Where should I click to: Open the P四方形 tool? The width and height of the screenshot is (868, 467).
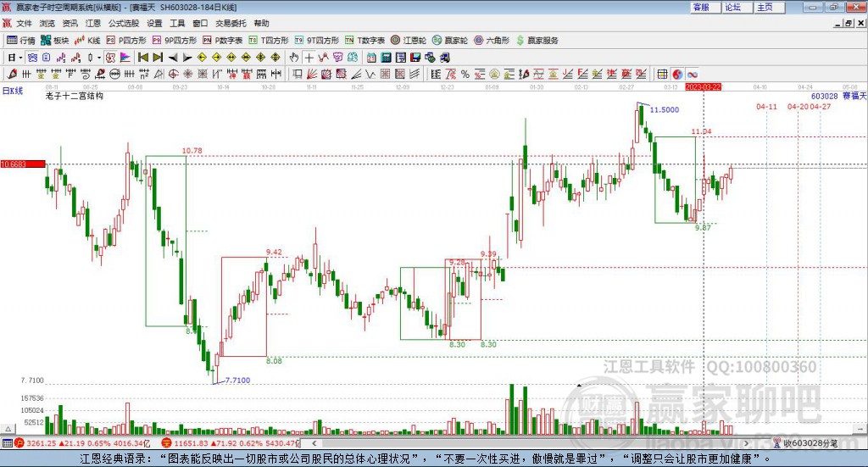[127, 41]
